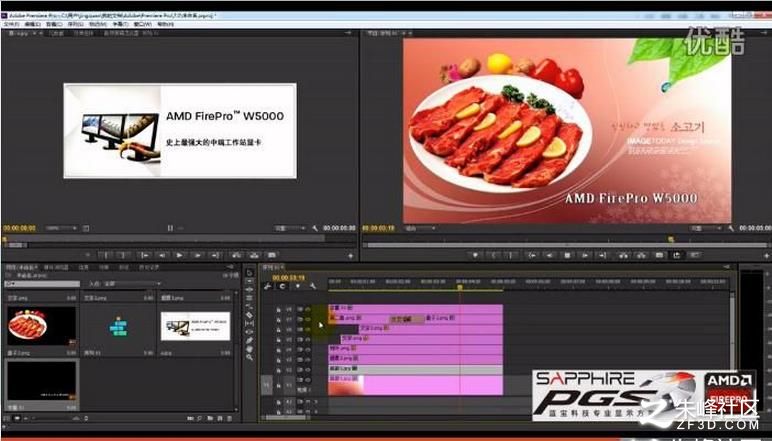Click New Bin icon in Project panel

point(210,418)
